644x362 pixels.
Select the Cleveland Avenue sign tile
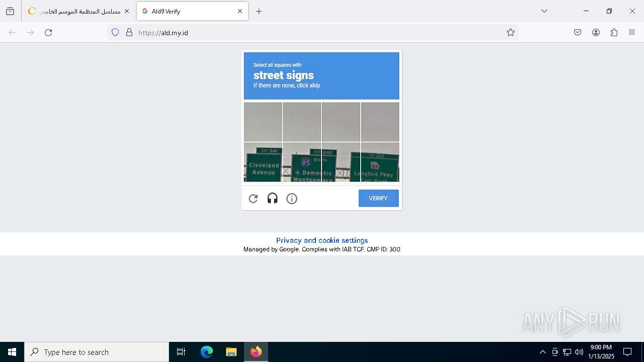coord(263,162)
